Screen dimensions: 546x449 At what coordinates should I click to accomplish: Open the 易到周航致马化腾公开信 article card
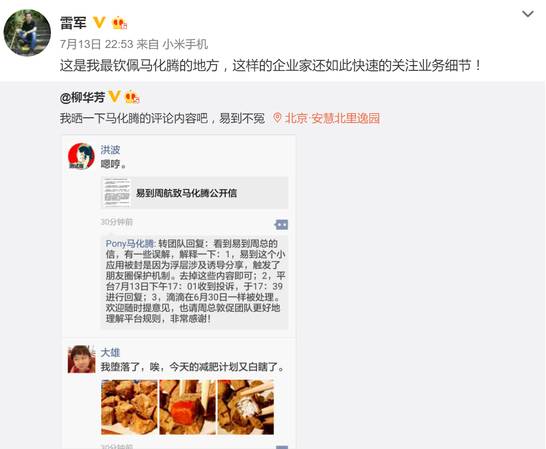[195, 193]
